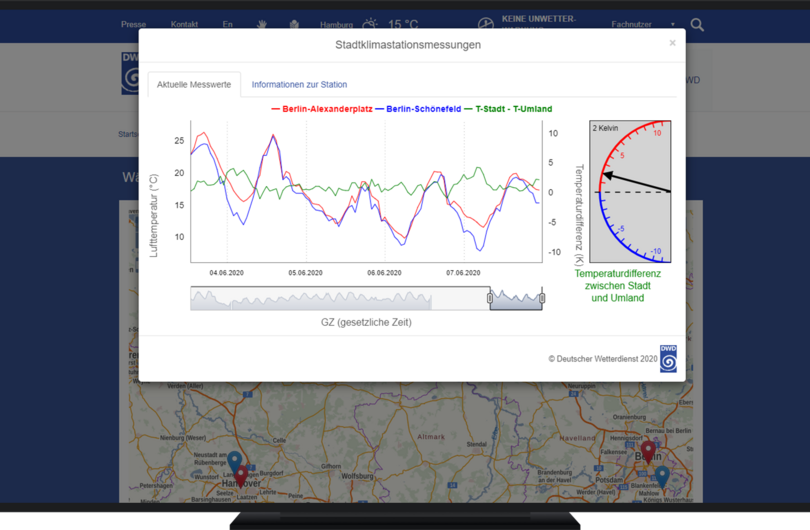Switch to Aktuelle Messwerte tab
Screen dimensions: 810x530
point(194,84)
